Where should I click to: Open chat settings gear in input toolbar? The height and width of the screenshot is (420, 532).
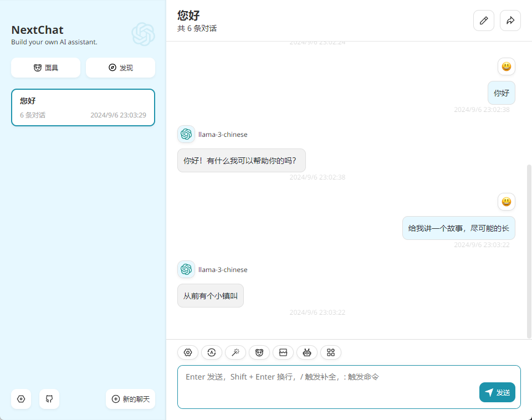(x=188, y=352)
